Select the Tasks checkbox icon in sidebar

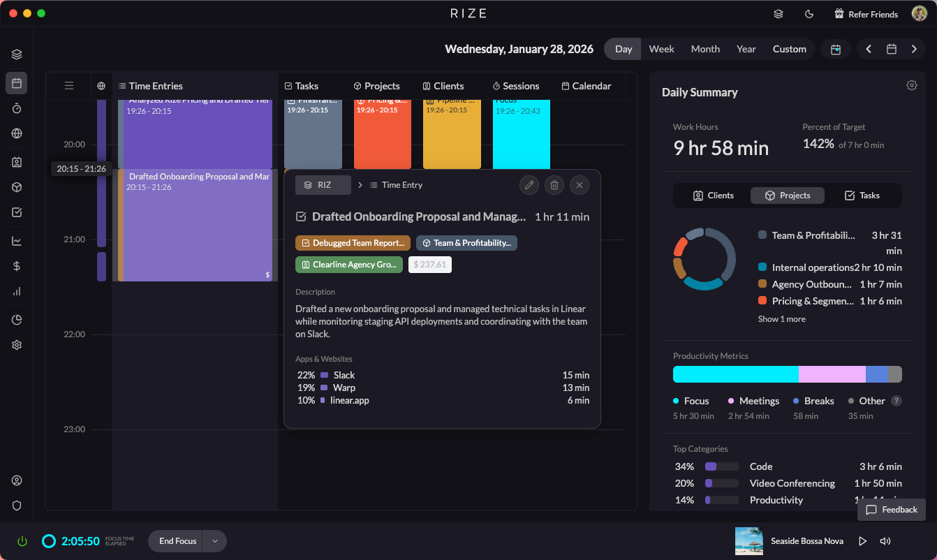click(16, 212)
